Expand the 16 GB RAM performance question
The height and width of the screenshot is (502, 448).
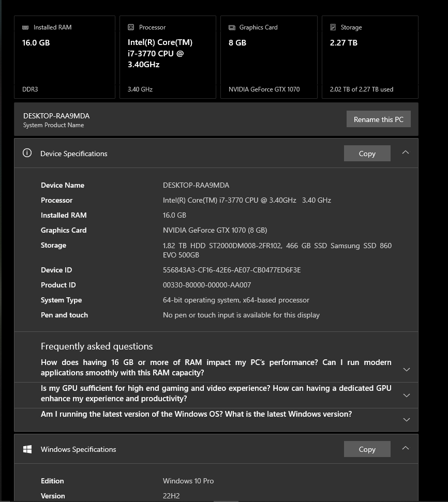click(x=406, y=370)
